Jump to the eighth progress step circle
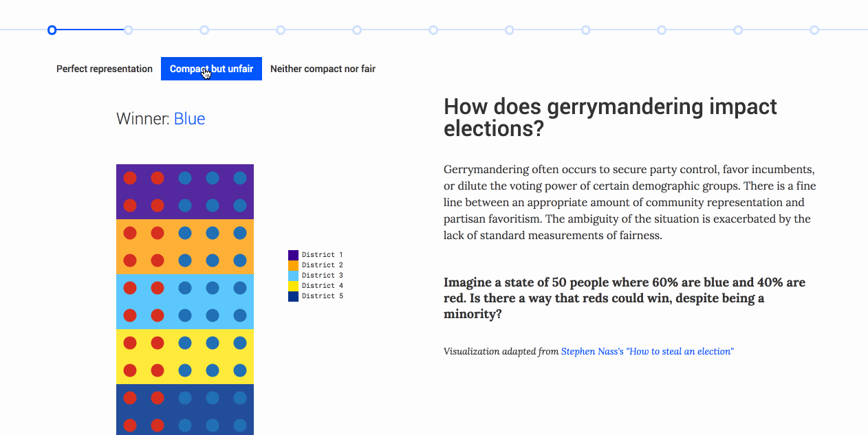The image size is (868, 435). click(585, 30)
